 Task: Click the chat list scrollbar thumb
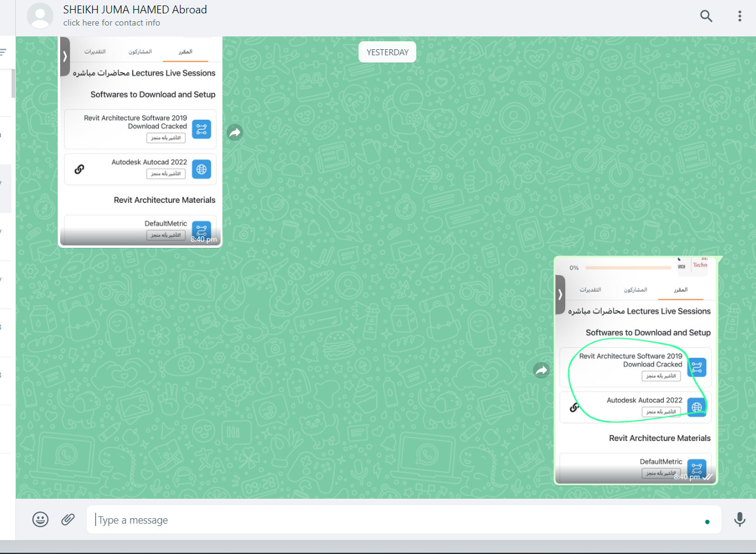click(13, 83)
